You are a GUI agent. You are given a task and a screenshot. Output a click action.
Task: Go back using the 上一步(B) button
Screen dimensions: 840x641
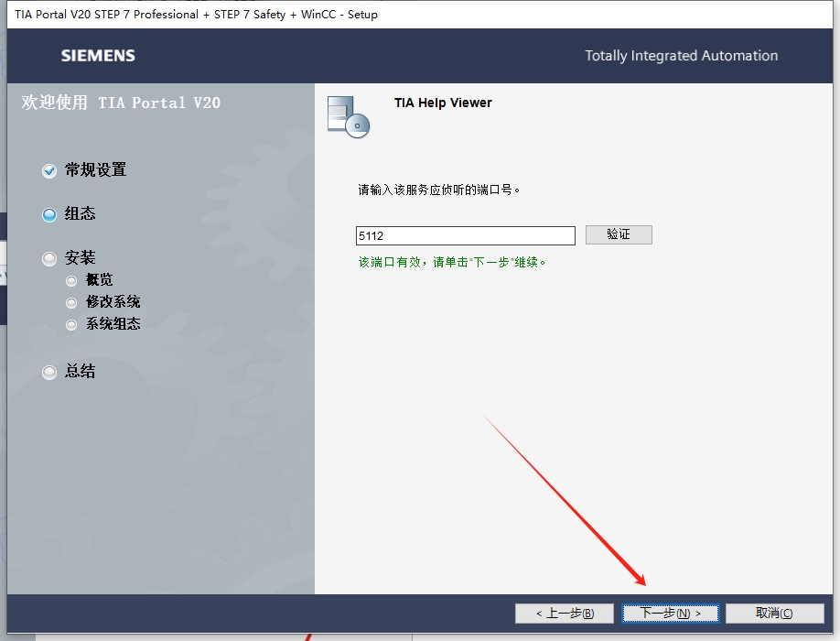tap(564, 613)
